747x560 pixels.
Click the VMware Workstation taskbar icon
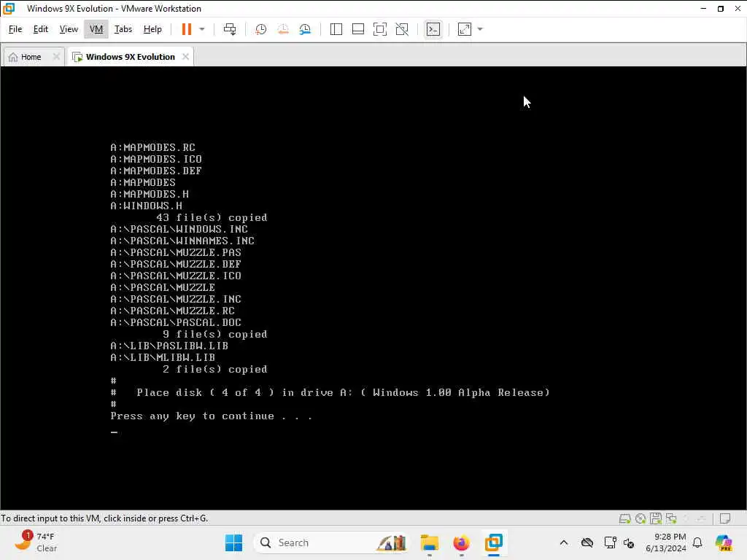[x=494, y=542]
